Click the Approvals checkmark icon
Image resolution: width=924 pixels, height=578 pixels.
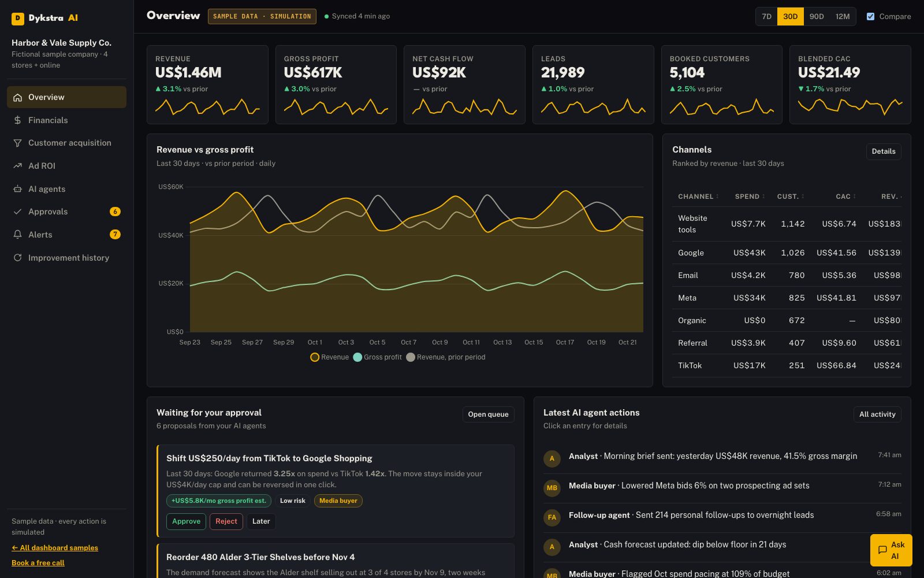(x=17, y=212)
